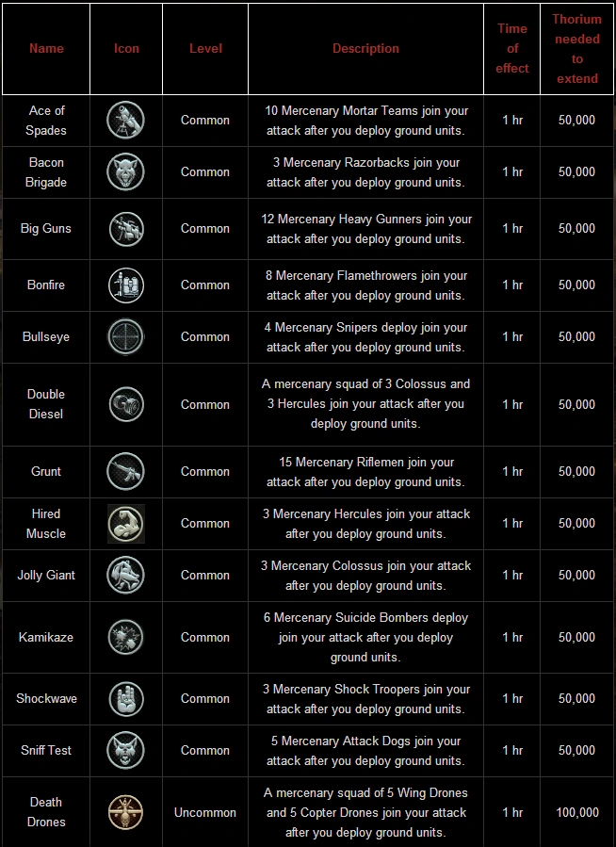Click the Thorium needed to extend header
Viewport: 616px width, 847px height.
[x=576, y=48]
